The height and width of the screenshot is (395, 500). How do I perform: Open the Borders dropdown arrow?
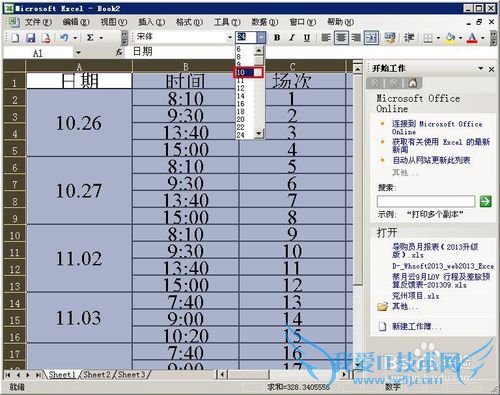pyautogui.click(x=438, y=38)
